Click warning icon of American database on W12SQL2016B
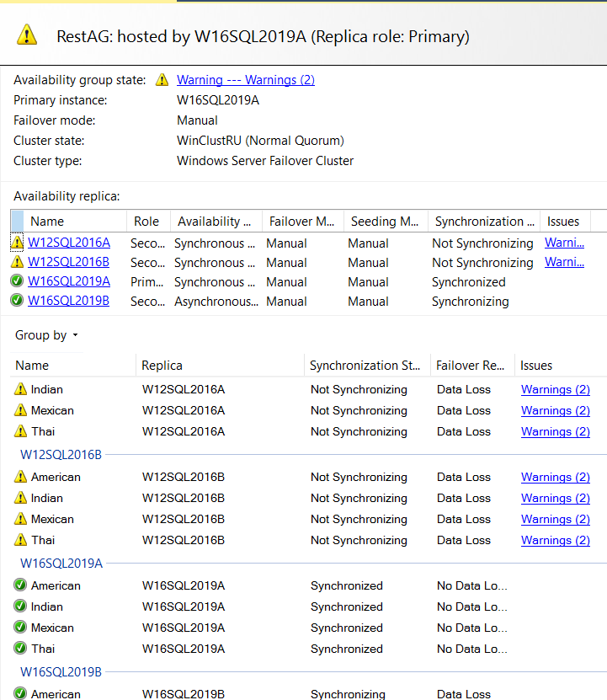 (21, 477)
